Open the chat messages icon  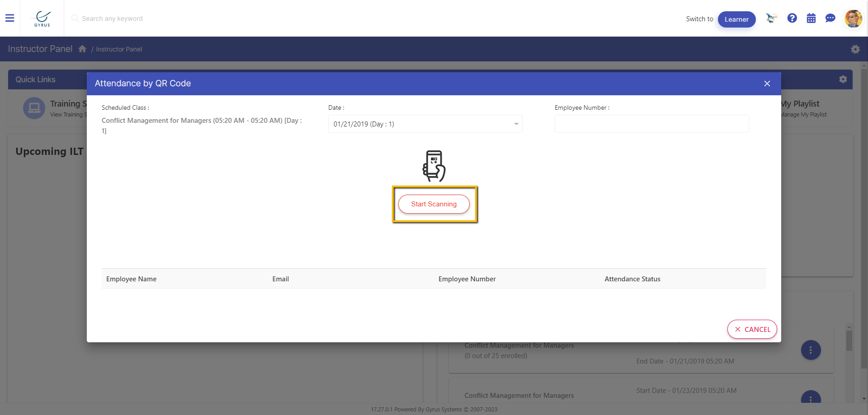[830, 18]
